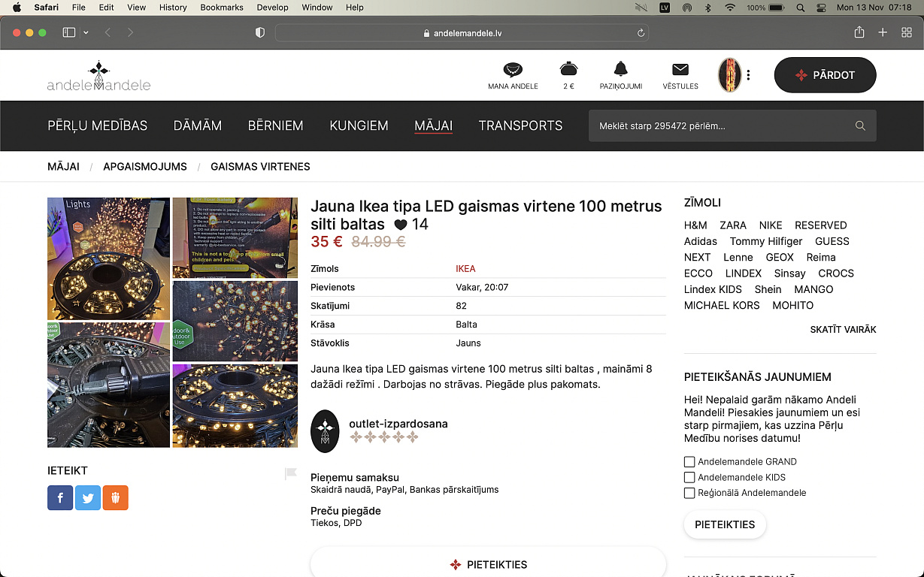The width and height of the screenshot is (924, 577).
Task: Enable Andelemandele GRAND checkbox
Action: 689,462
